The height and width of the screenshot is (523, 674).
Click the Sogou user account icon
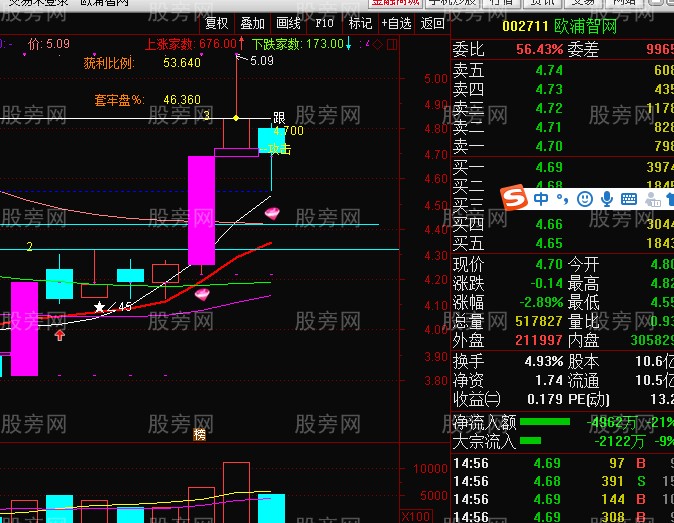point(653,199)
